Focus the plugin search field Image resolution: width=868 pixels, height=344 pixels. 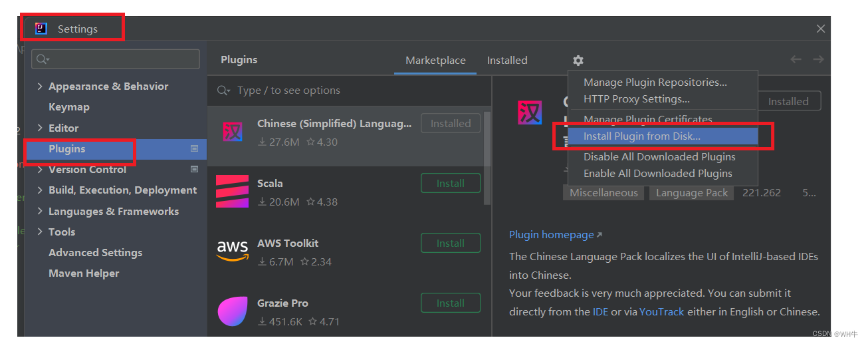pyautogui.click(x=349, y=90)
